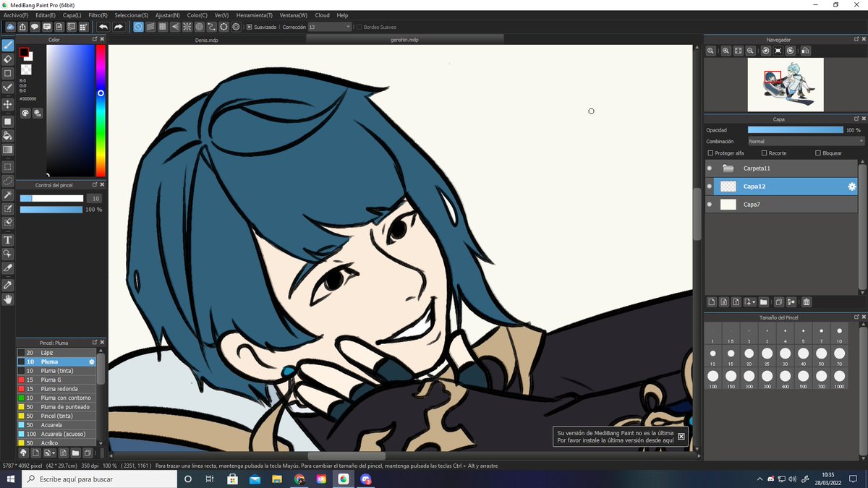868x488 pixels.
Task: Select the Bucket fill tool
Action: pos(8,135)
